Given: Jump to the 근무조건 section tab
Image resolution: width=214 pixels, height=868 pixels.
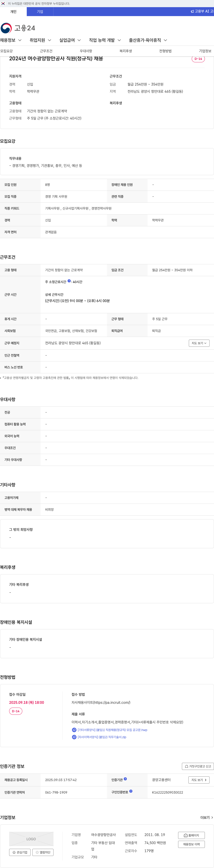Looking at the screenshot, I should pos(46,51).
